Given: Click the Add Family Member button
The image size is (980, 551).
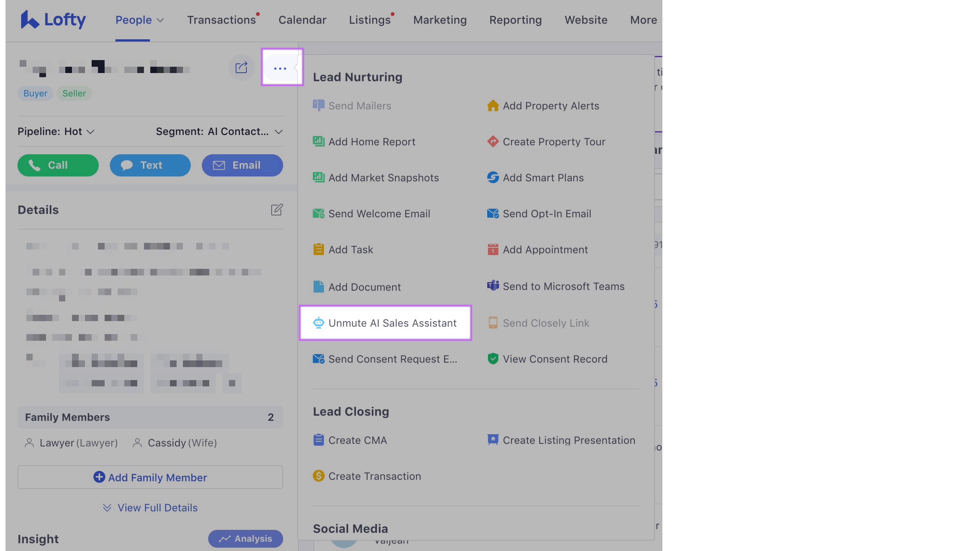Looking at the screenshot, I should (150, 477).
